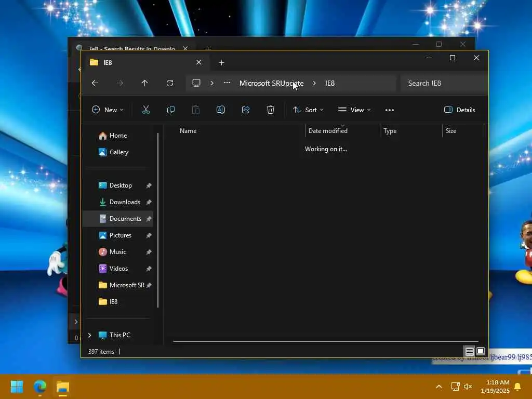This screenshot has height=399, width=532.
Task: Unpin Desktop using its pin icon
Action: (x=149, y=185)
